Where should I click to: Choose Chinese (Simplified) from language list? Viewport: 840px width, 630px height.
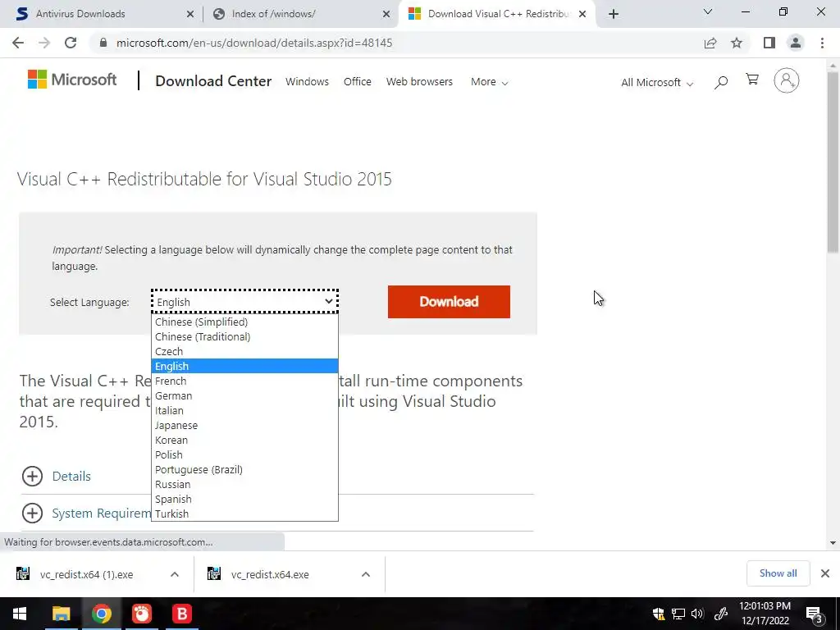244,322
